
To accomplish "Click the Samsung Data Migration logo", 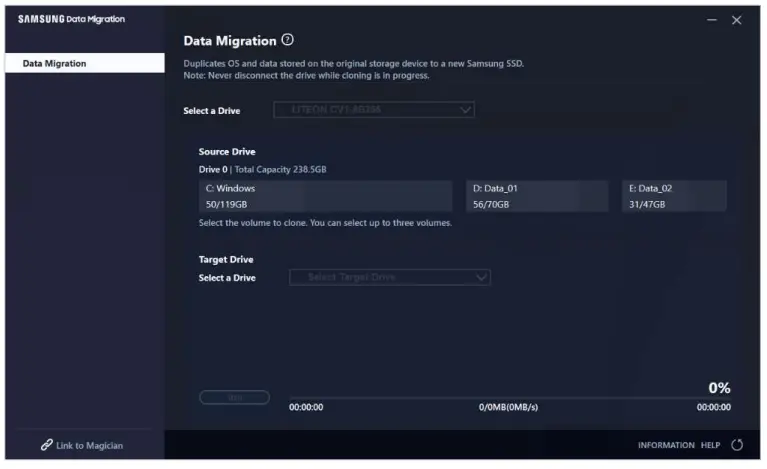I will (71, 19).
